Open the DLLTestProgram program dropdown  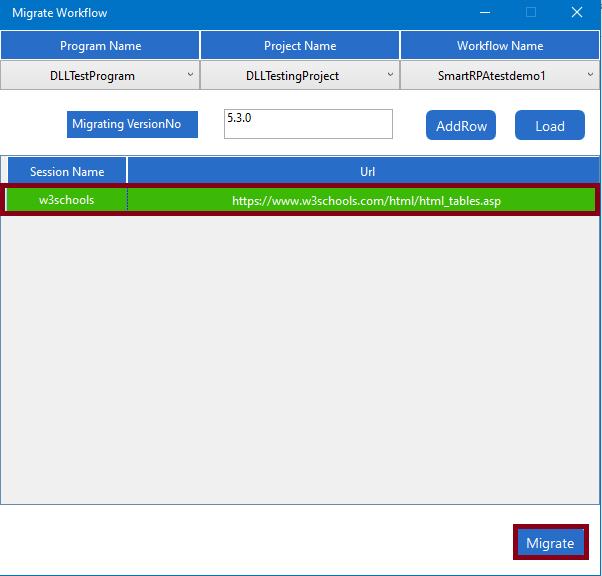click(x=100, y=75)
